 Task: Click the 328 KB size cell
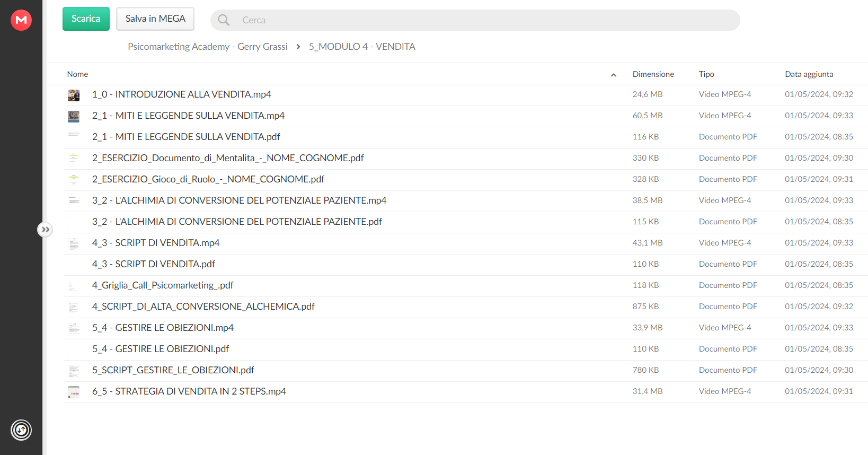pyautogui.click(x=645, y=179)
